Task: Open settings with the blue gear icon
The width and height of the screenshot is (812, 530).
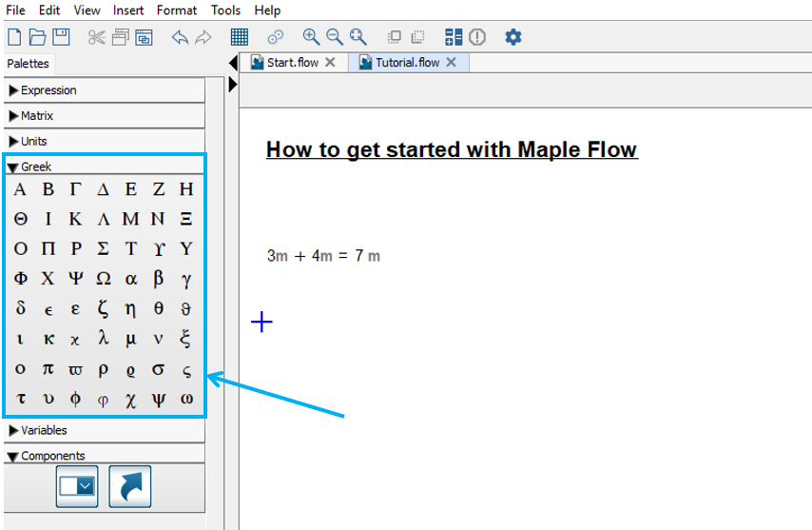Action: [x=513, y=37]
